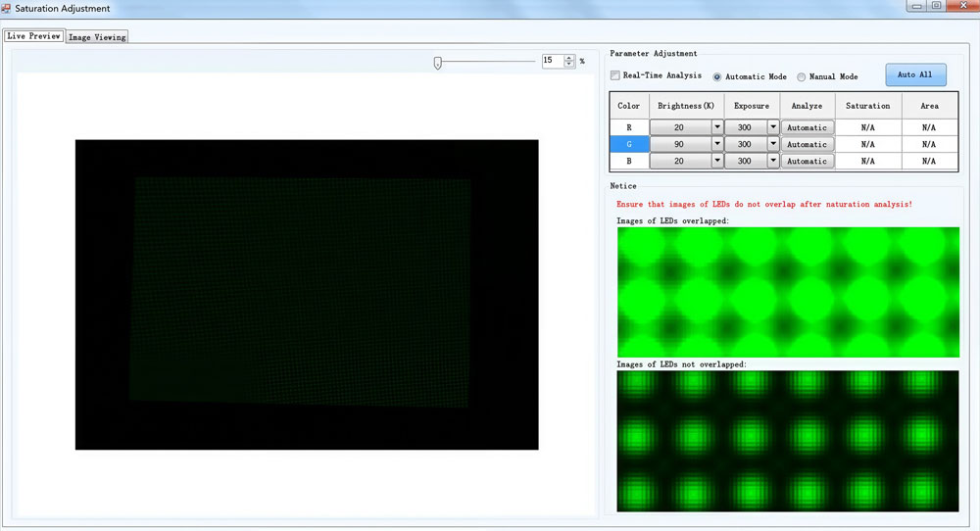The width and height of the screenshot is (980, 531).
Task: Click the red LED overlap warning text
Action: [764, 205]
